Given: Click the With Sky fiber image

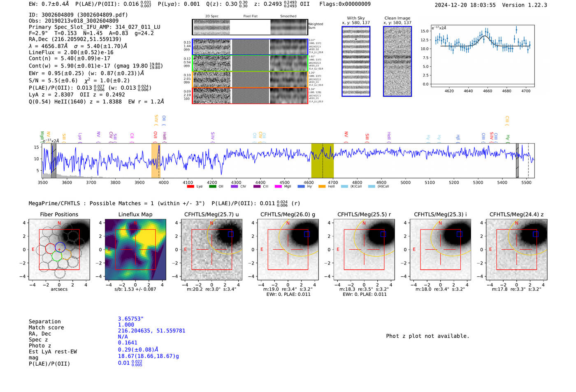Looking at the screenshot, I should (356, 61).
